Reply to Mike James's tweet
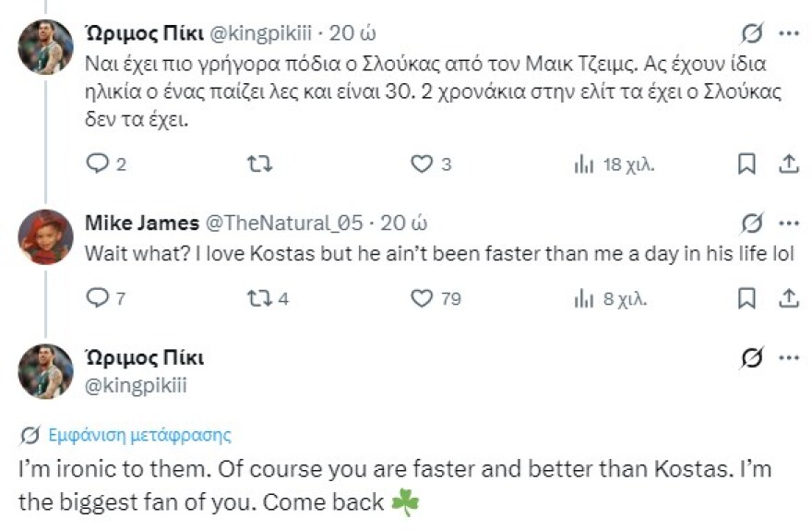 [98, 298]
